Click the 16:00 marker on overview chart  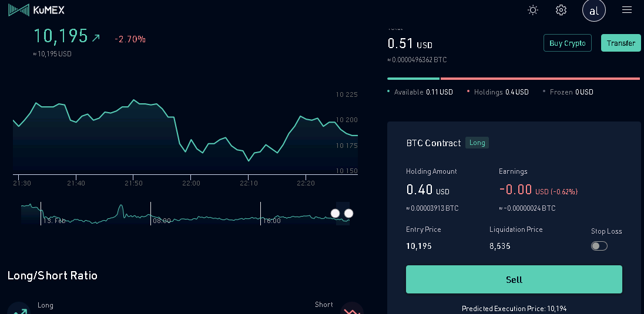click(x=271, y=221)
